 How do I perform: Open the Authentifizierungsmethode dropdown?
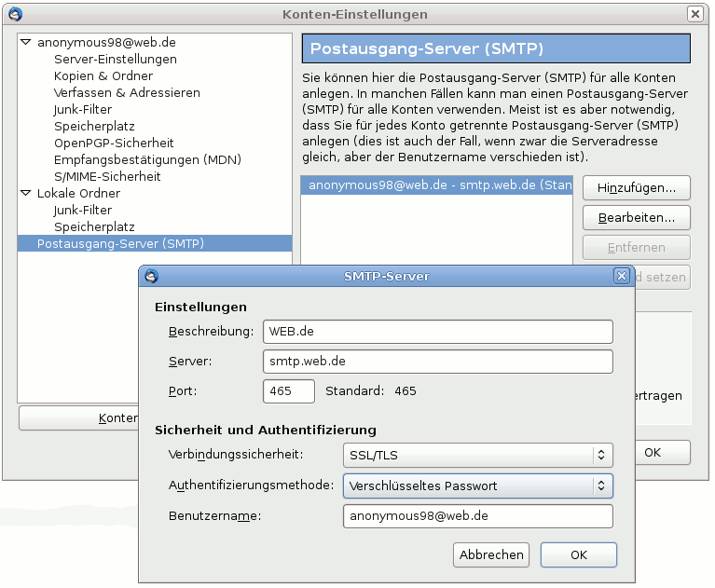click(x=478, y=485)
